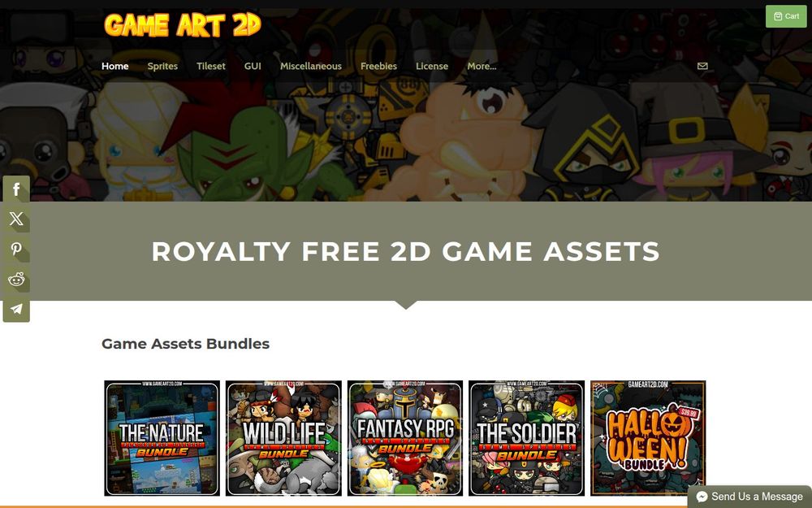Pin this page via Pinterest icon

point(16,249)
